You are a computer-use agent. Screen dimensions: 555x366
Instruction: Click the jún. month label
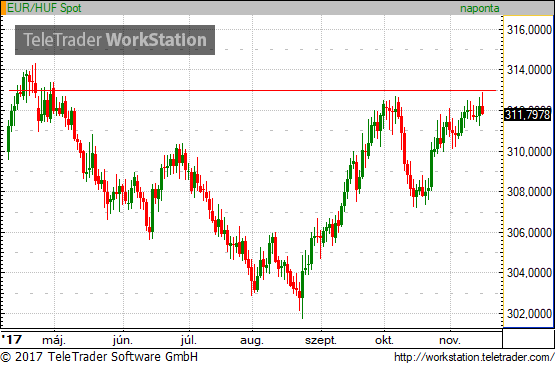[123, 341]
